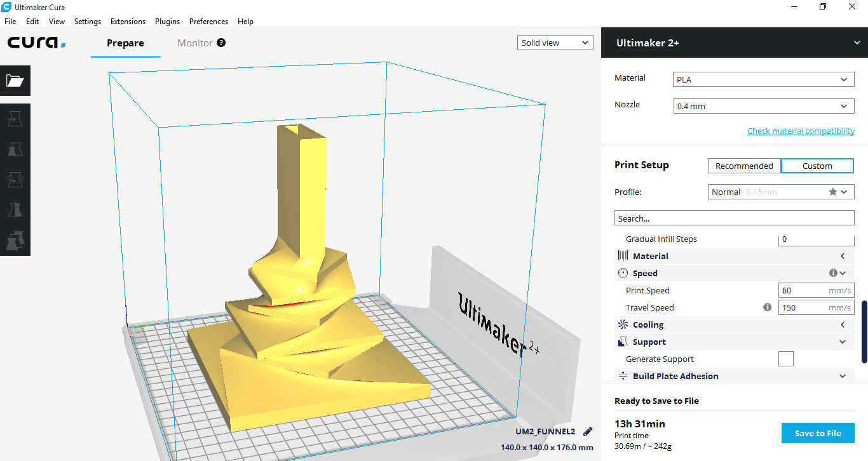Open the Extensions menu
The width and height of the screenshot is (868, 461).
click(x=128, y=21)
